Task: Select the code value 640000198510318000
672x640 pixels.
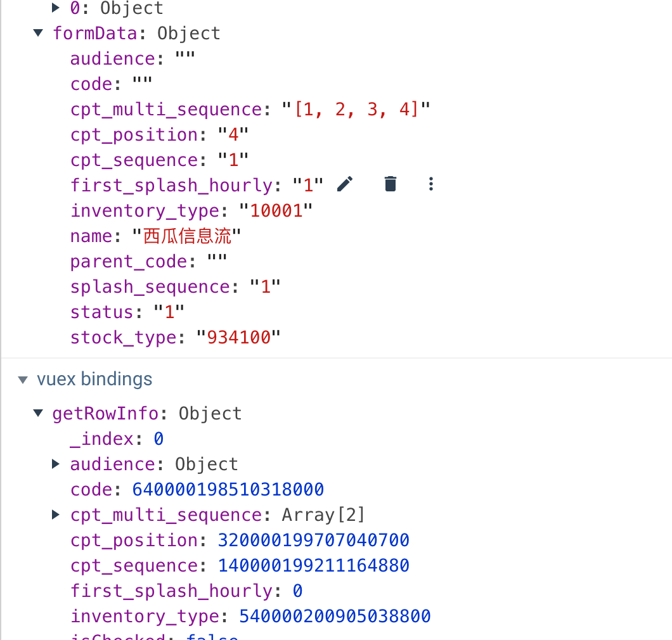Action: click(x=228, y=490)
